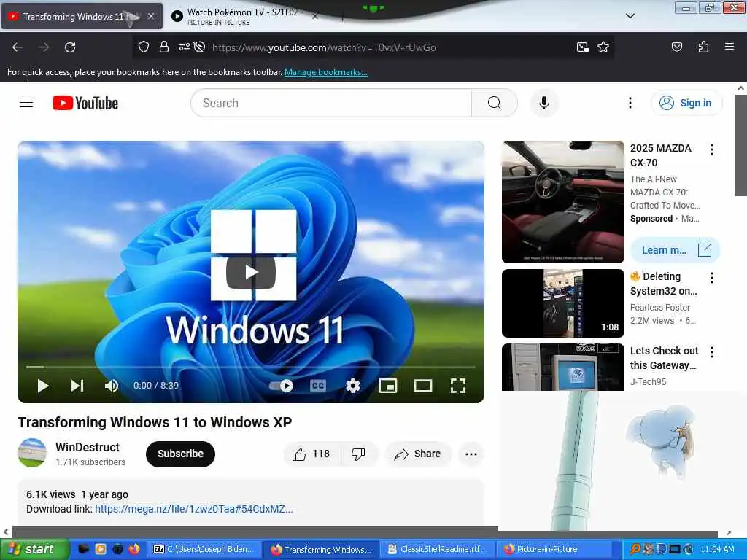Click the magnifier icon in system tray
This screenshot has height=560, width=747.
pos(635,549)
